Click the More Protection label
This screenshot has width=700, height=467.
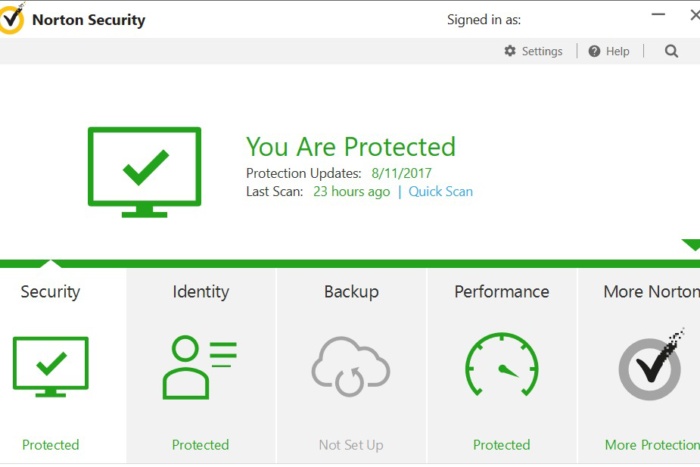(x=652, y=445)
